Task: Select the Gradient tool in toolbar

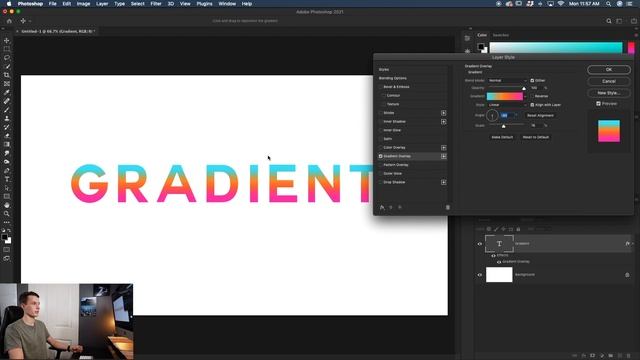Action: [x=7, y=144]
